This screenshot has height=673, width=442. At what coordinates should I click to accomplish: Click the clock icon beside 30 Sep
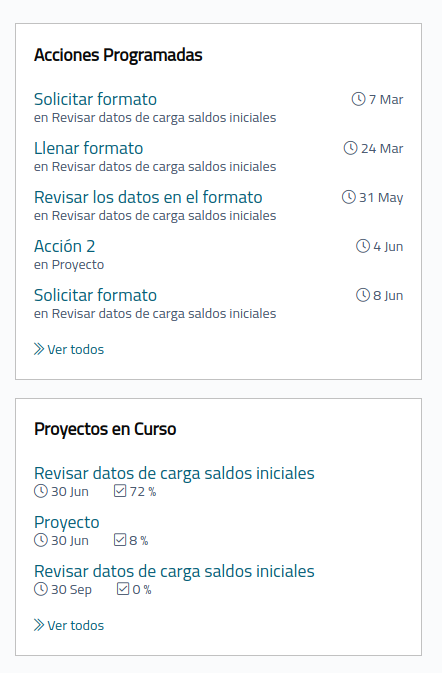click(41, 589)
